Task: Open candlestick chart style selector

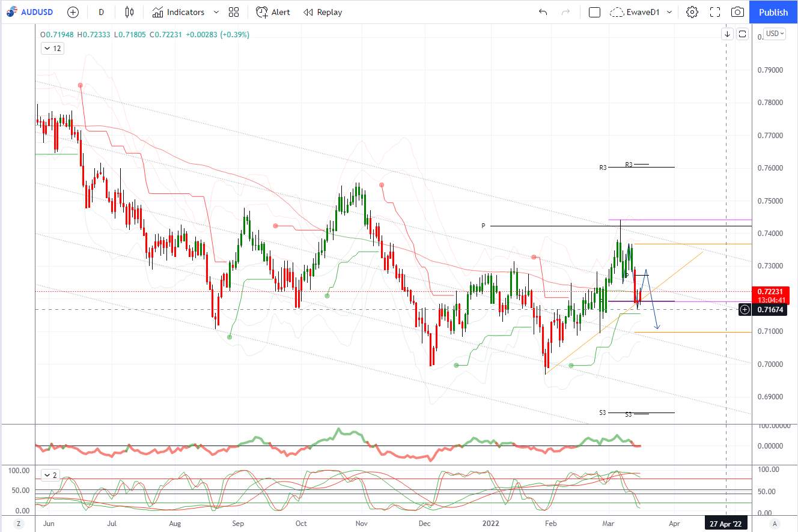Action: [x=130, y=12]
